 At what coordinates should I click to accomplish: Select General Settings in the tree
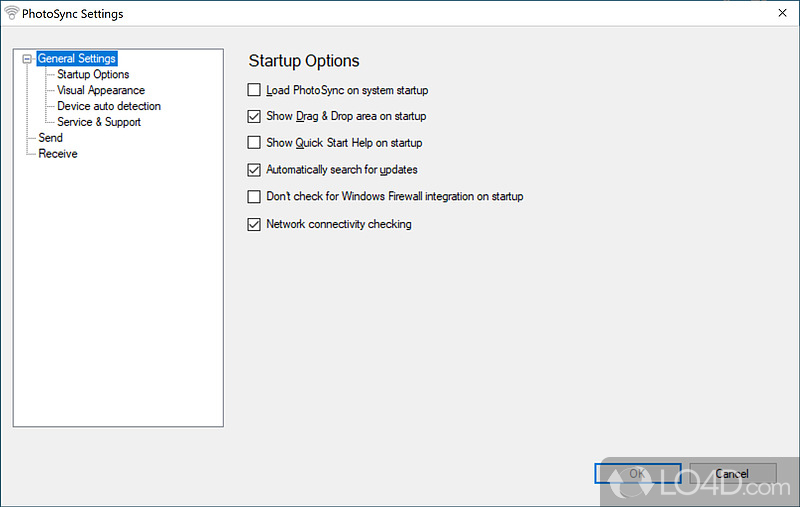point(77,59)
